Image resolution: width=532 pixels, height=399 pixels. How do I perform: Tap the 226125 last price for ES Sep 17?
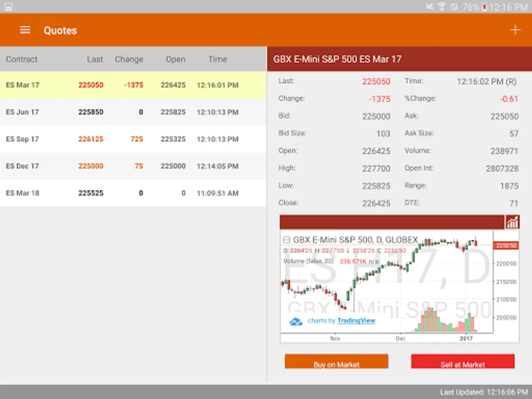click(x=91, y=139)
